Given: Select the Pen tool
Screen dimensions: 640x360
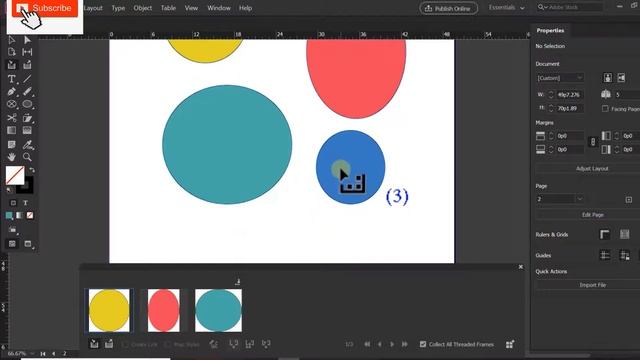Looking at the screenshot, I should [x=11, y=91].
